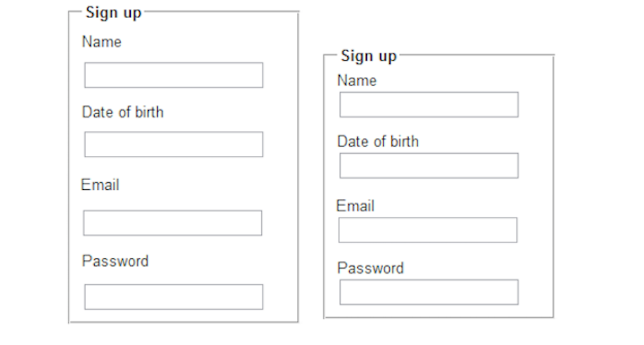Image resolution: width=644 pixels, height=345 pixels.
Task: Select the Email text box in right form
Action: coord(427,231)
